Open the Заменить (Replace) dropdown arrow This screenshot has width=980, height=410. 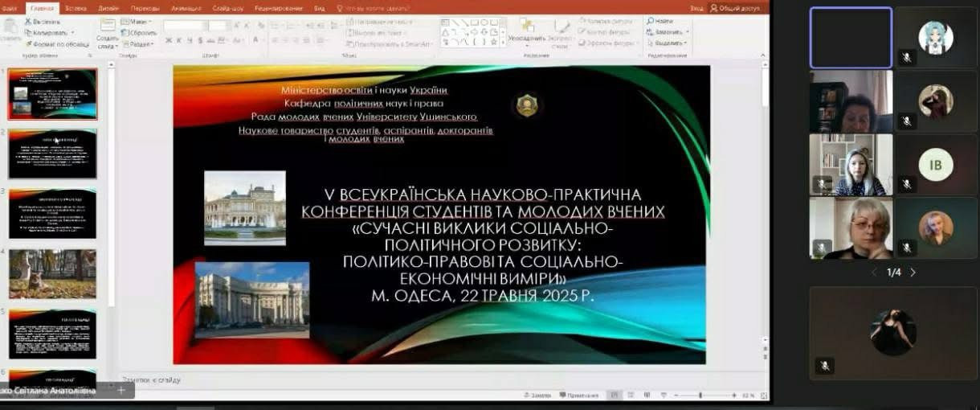688,32
